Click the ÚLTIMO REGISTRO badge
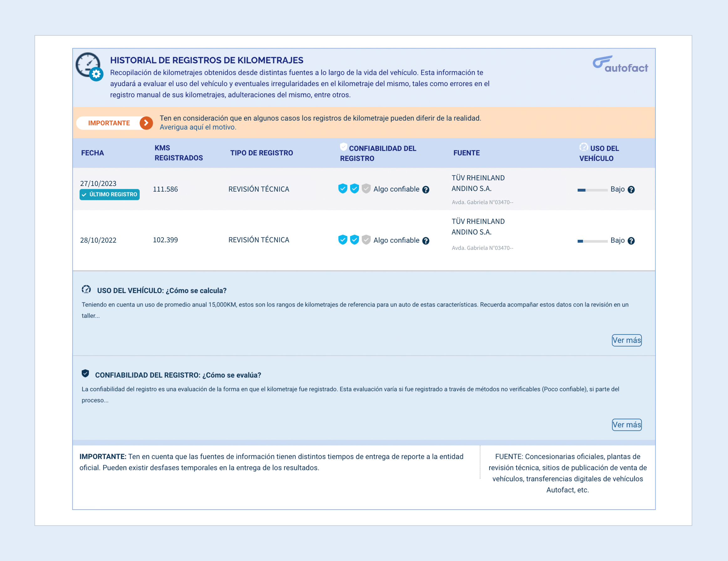This screenshot has height=561, width=728. pyautogui.click(x=109, y=194)
